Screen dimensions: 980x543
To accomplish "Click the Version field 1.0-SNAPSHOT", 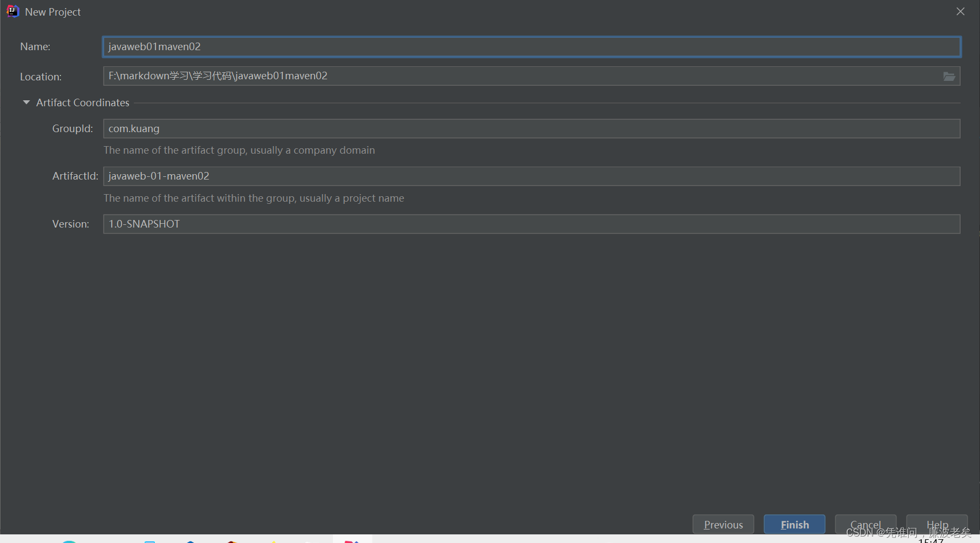I will pos(532,224).
